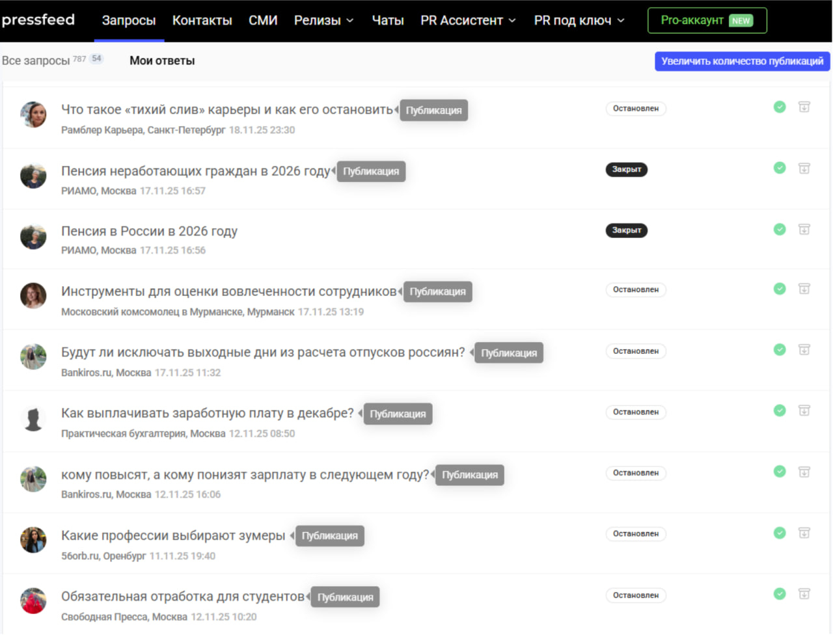Archive the Будут ли исключать выходные дни request
Screen dimensions: 833x644
(x=804, y=350)
